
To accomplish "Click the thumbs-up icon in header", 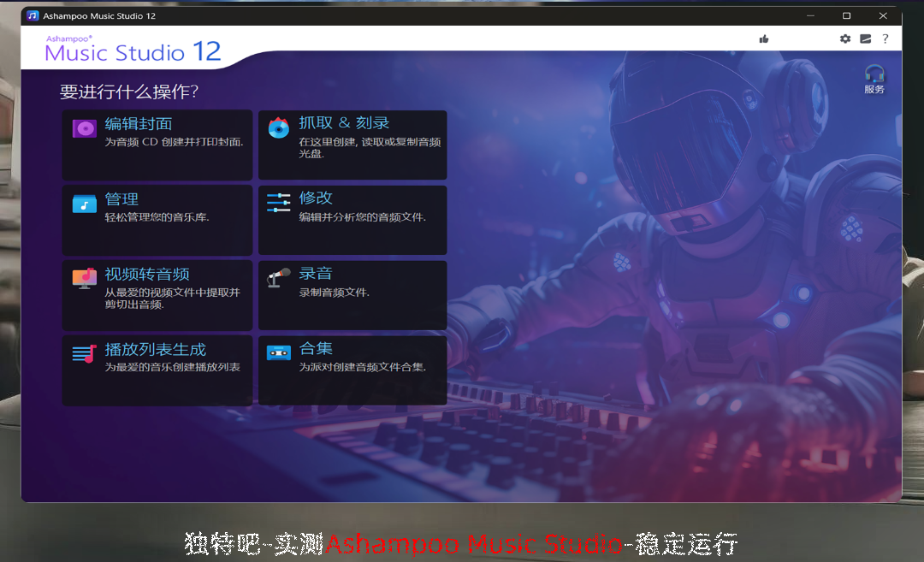I will (764, 38).
